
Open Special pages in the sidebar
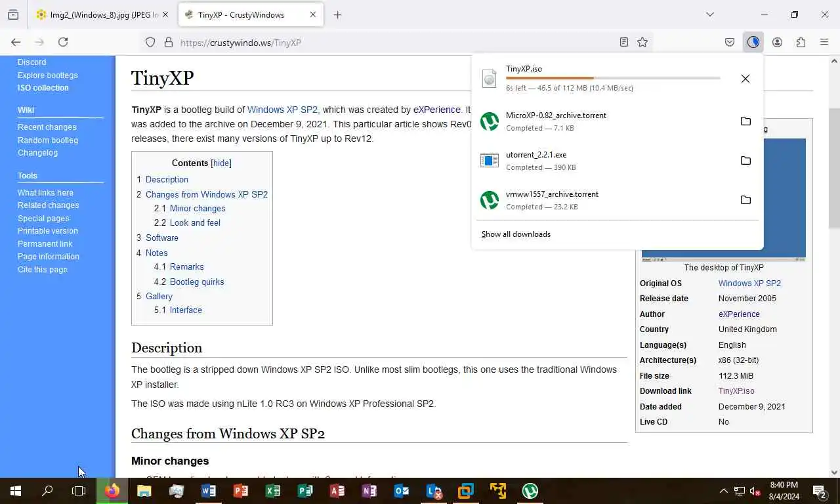click(43, 219)
